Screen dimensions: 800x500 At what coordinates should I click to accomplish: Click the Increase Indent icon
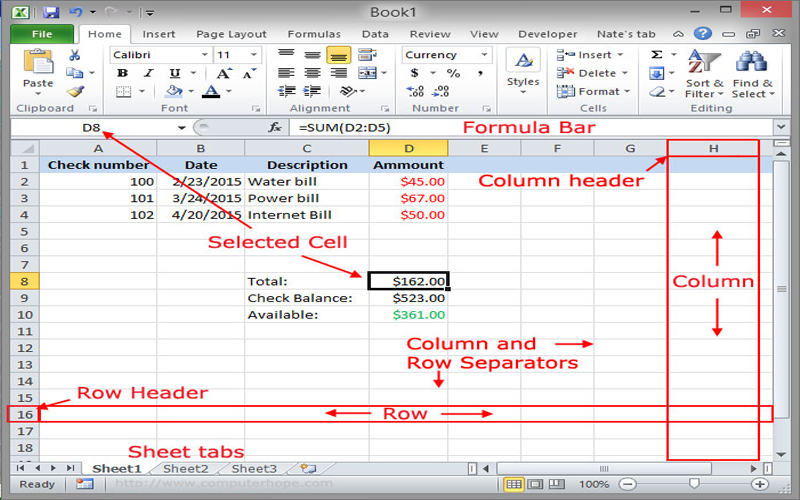(x=312, y=92)
